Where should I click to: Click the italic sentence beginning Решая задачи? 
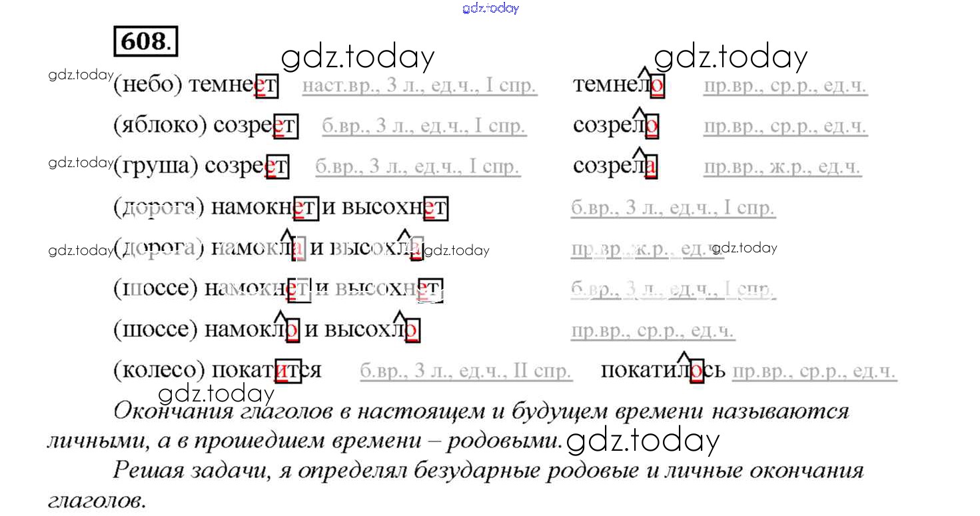488,471
